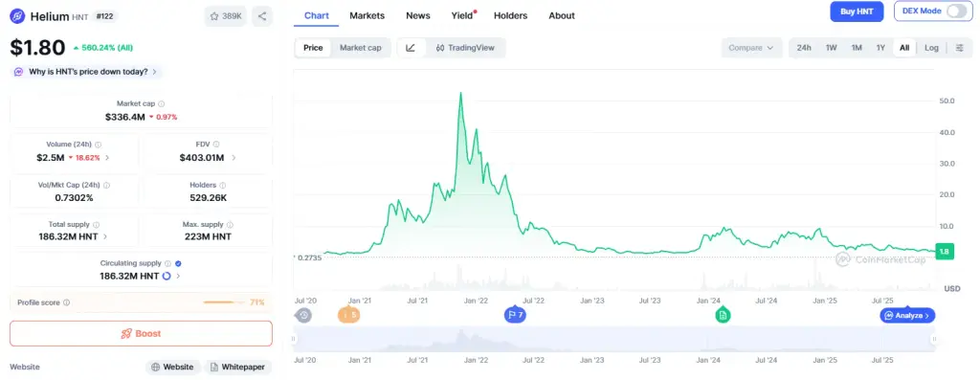
Task: Expand Circulating supply details chevron
Action: (x=178, y=276)
